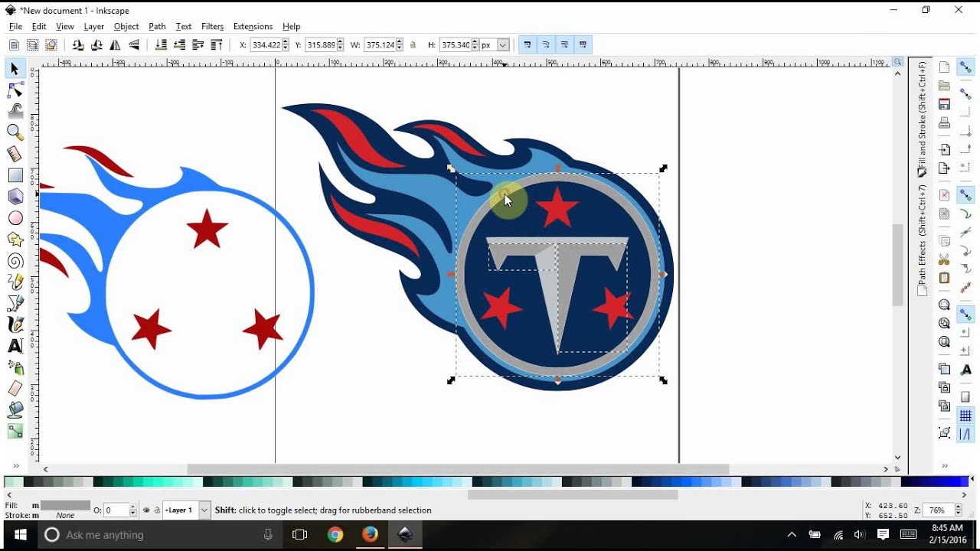This screenshot has height=551, width=980.
Task: Click Select all in all layers icon
Action: click(32, 45)
